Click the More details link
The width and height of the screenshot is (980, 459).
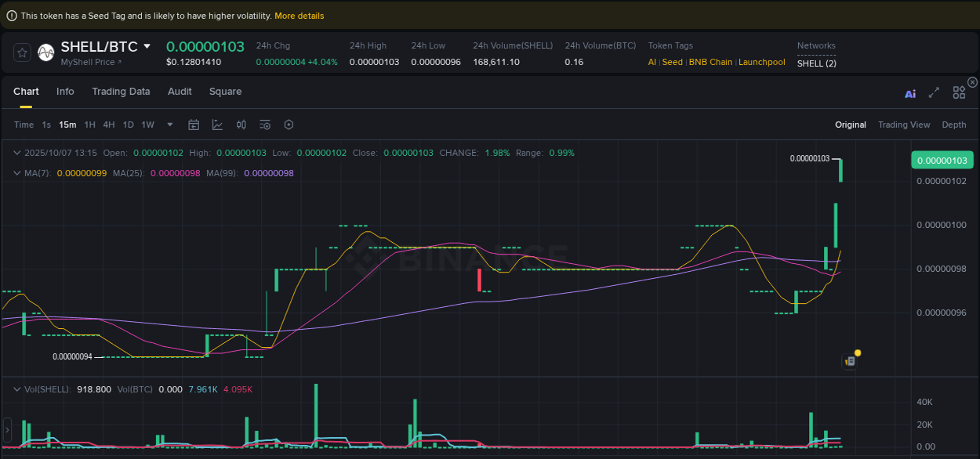coord(299,15)
